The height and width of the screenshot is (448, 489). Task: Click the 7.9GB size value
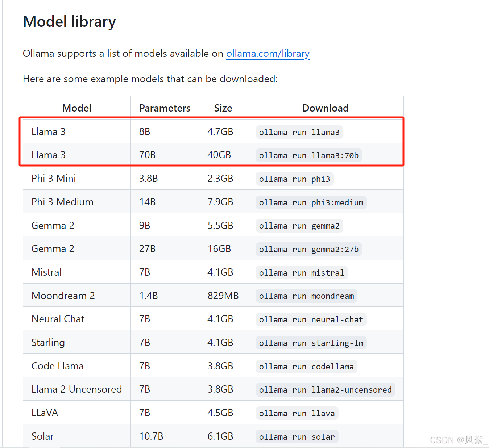(220, 202)
